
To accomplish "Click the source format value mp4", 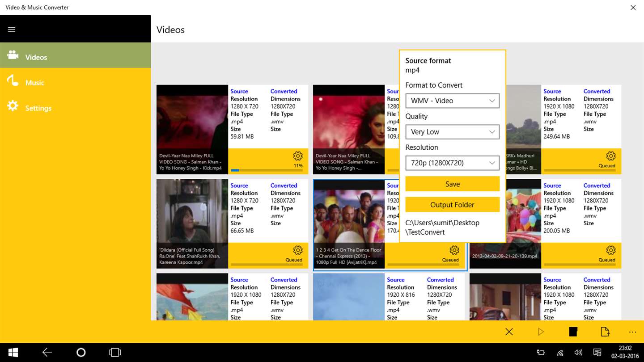I will pos(412,71).
